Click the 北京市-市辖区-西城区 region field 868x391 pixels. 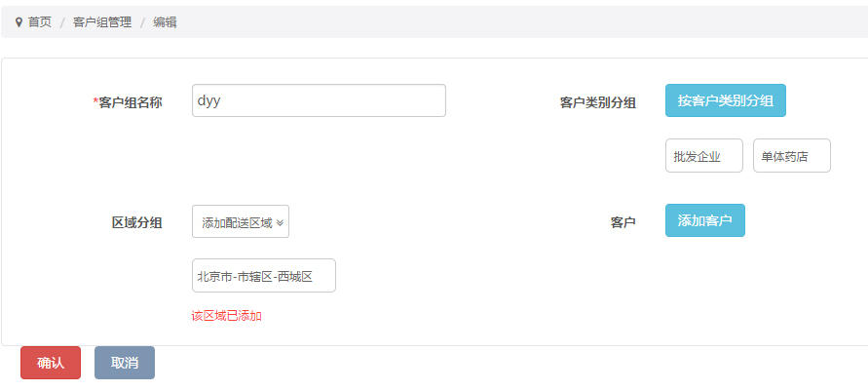point(264,276)
